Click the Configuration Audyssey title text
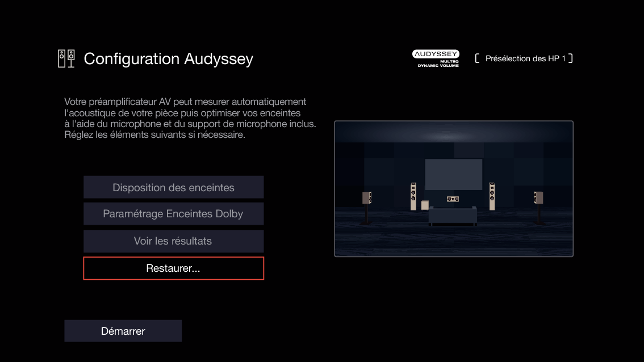This screenshot has width=644, height=362. (x=168, y=59)
